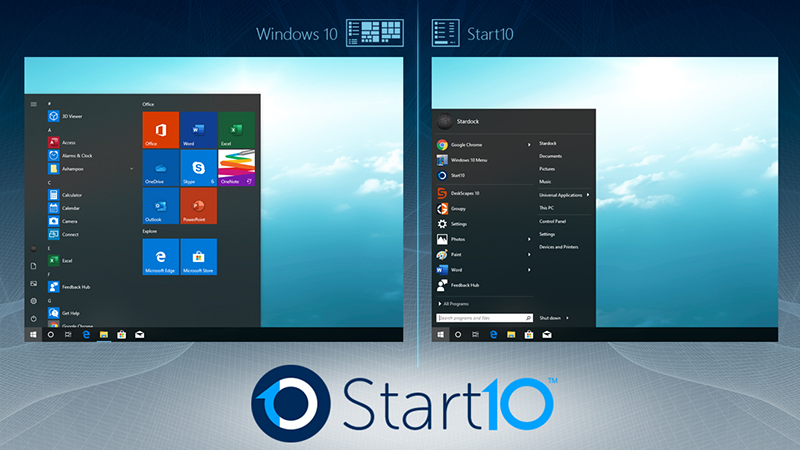Click Start button in the Start10 taskbar

(440, 335)
